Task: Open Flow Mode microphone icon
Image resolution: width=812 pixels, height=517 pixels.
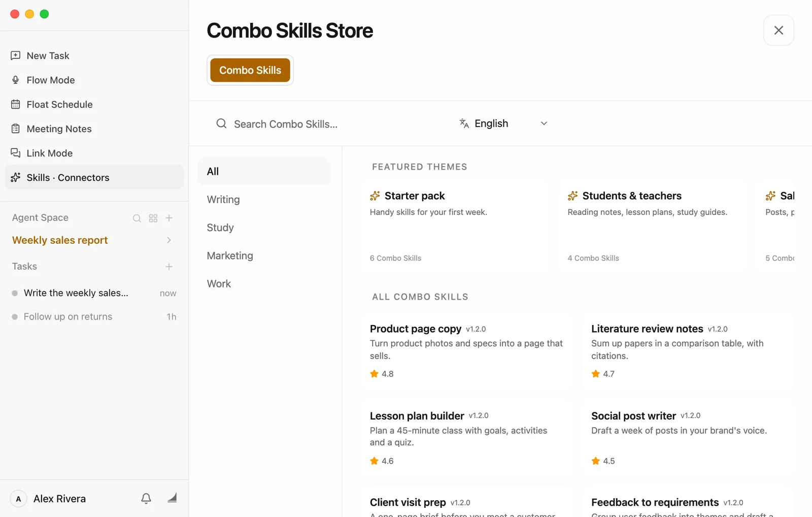Action: coord(16,80)
